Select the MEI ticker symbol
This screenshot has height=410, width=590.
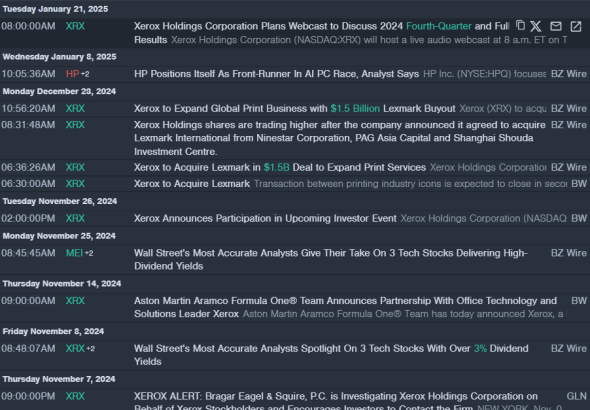click(75, 253)
